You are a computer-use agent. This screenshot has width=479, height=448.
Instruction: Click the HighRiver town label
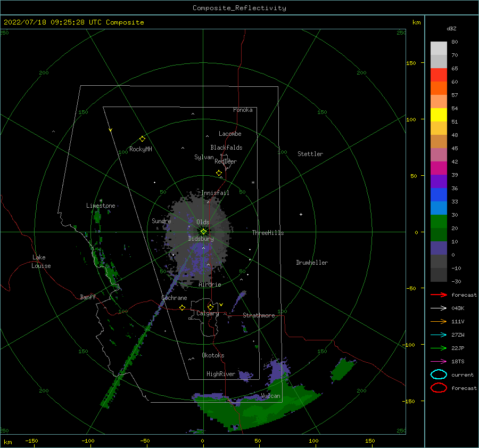221,374
